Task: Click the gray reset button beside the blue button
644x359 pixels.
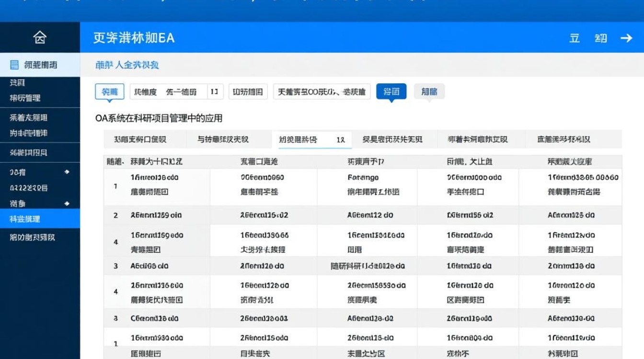Action: tap(429, 91)
